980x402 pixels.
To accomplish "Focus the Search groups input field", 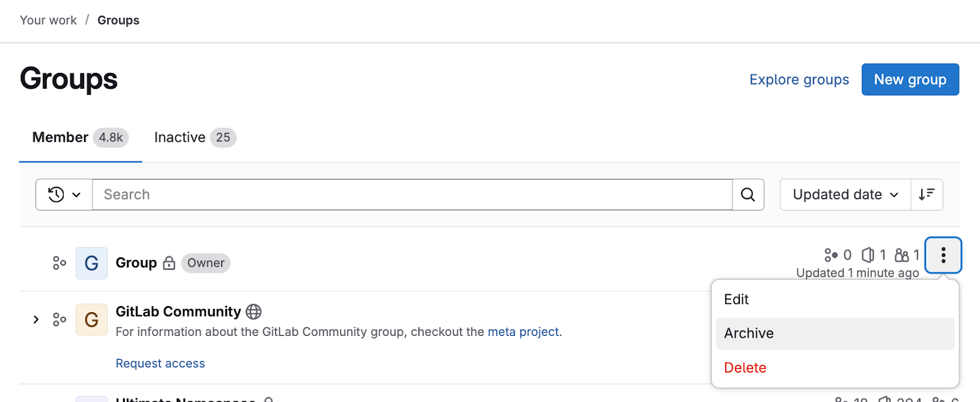I will [x=412, y=195].
